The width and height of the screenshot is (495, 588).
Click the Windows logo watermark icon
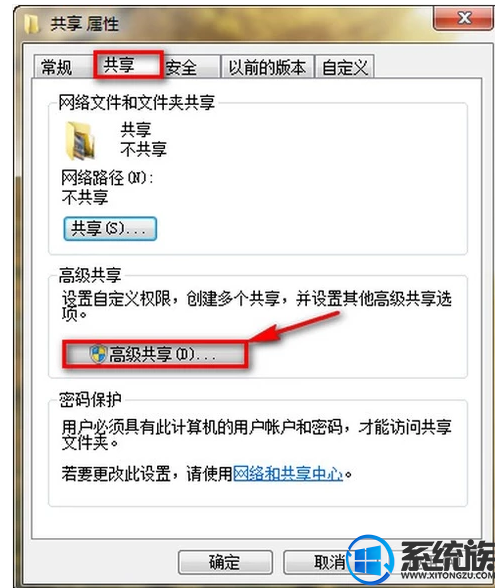coord(370,560)
